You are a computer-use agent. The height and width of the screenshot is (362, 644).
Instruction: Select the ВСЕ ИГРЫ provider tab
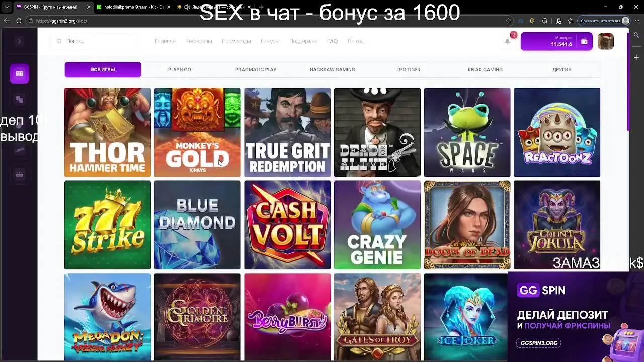103,69
